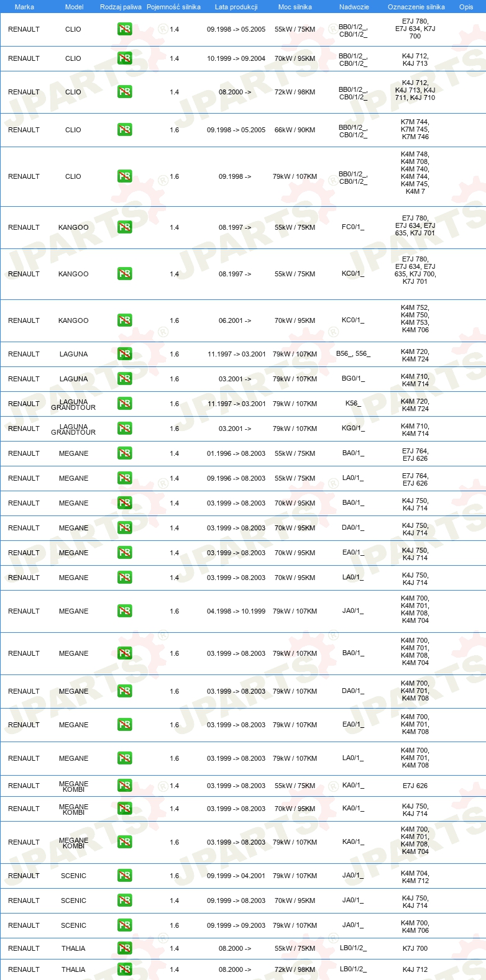486x980 pixels.
Task: Click engine codes K4M 700, K4M 706 for SCENIC
Action: point(415,925)
